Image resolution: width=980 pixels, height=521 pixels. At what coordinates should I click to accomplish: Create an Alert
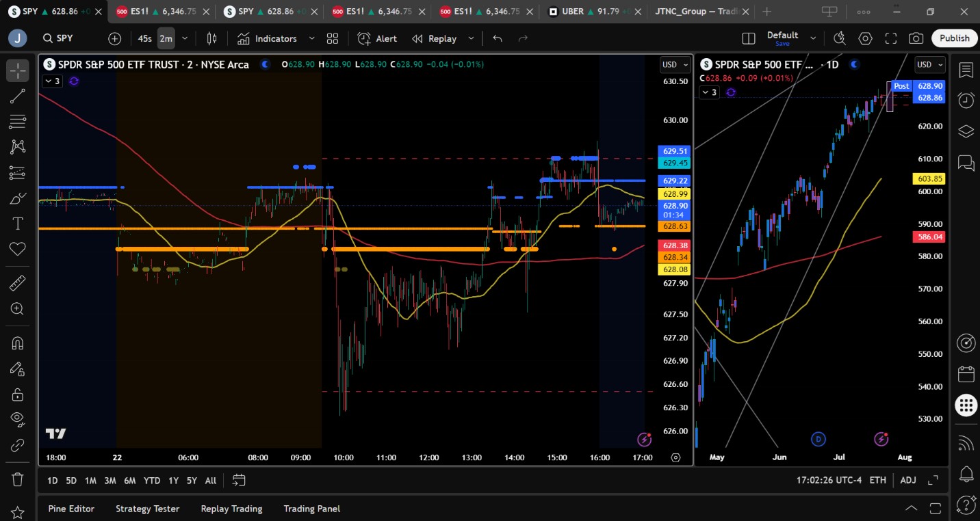pyautogui.click(x=377, y=39)
